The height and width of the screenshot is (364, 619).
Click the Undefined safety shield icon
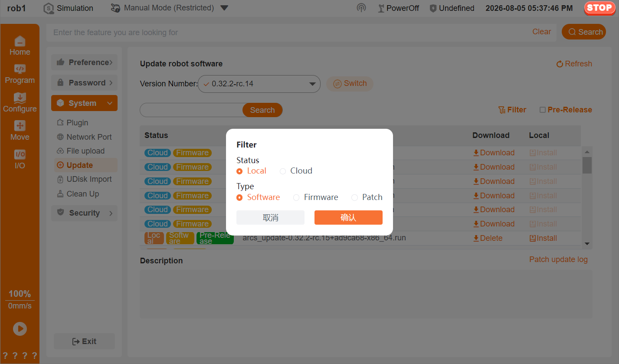[x=433, y=8]
